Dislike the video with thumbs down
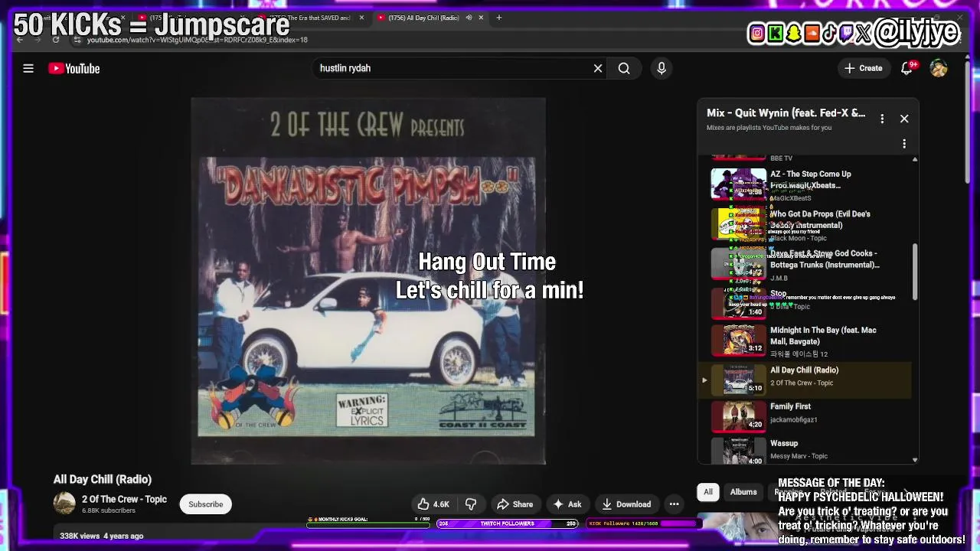The width and height of the screenshot is (980, 551). pos(471,504)
